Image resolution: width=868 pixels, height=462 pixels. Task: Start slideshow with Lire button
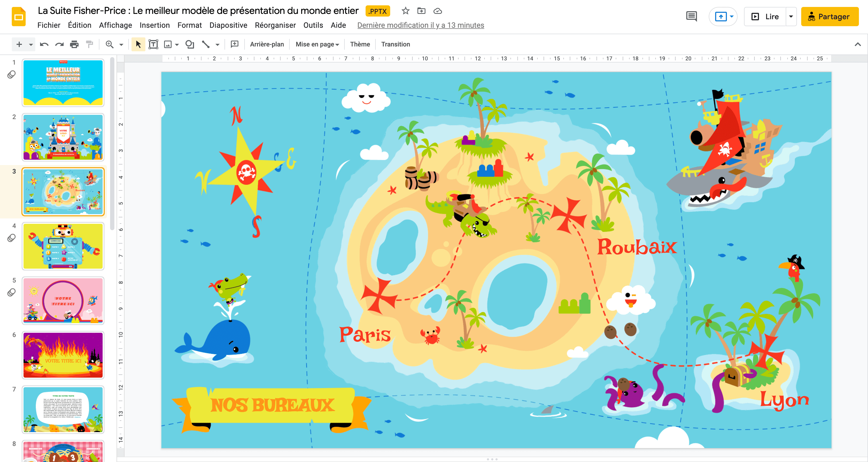click(x=765, y=17)
